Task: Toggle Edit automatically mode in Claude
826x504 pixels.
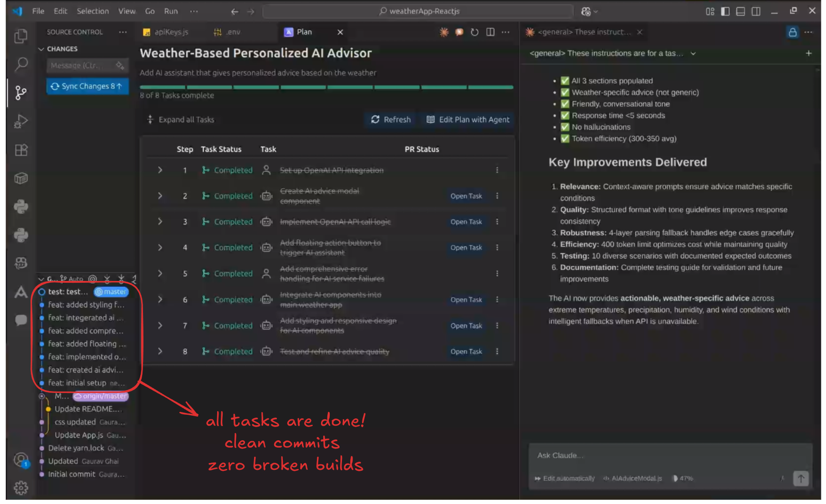Action: coord(565,479)
